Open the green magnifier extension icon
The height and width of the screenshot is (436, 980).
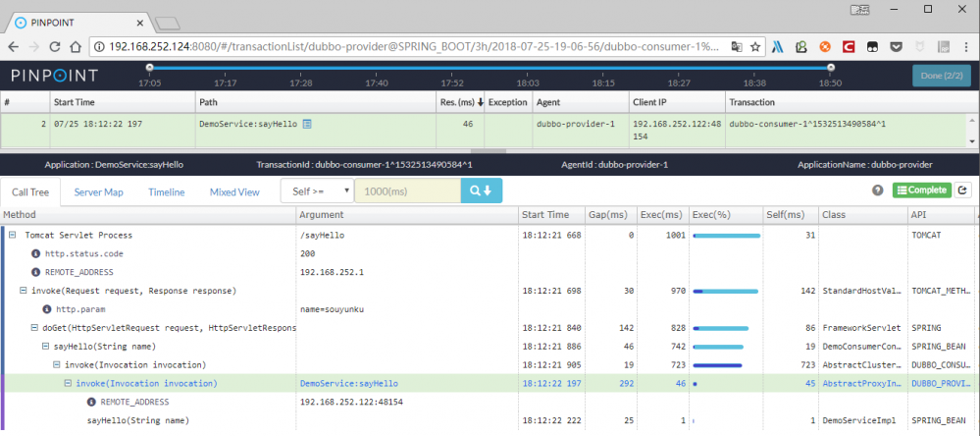[801, 46]
